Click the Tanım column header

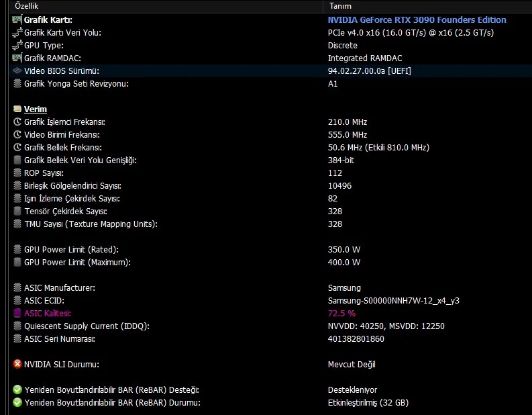click(427, 6)
